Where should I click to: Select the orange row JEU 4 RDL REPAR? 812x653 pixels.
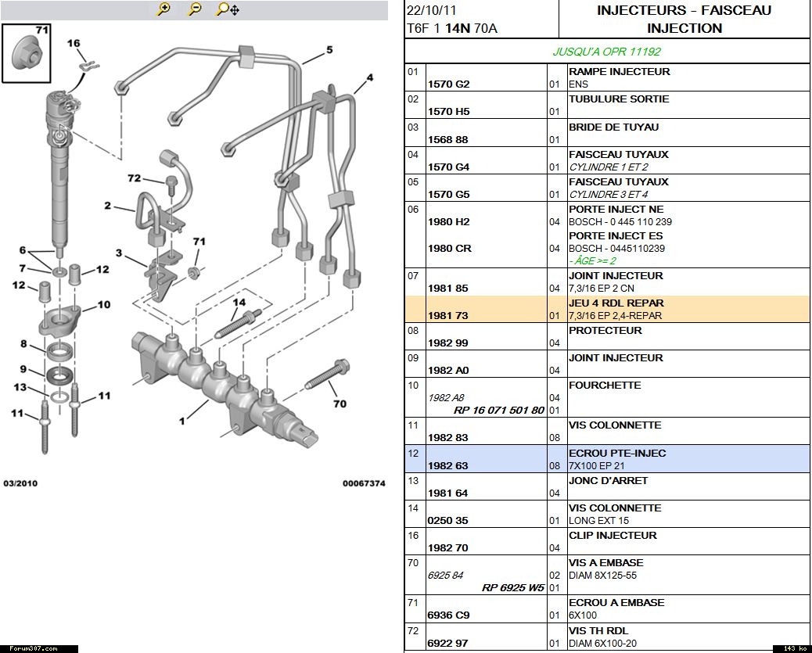click(x=606, y=309)
